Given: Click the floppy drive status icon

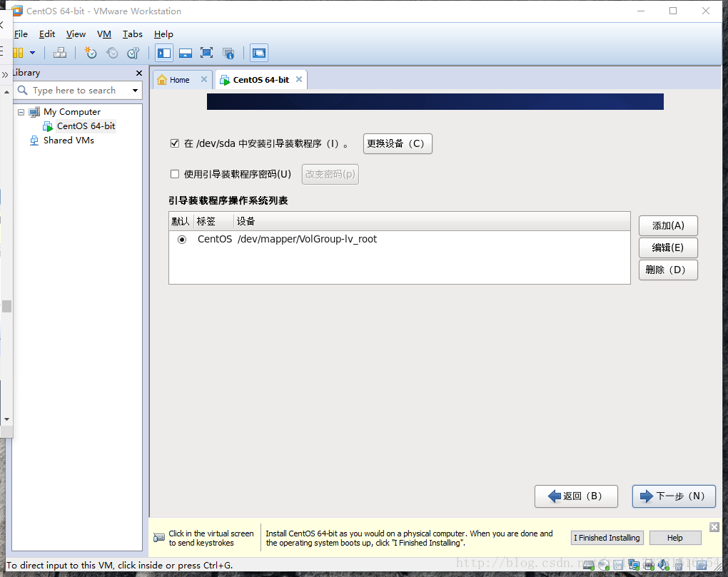Looking at the screenshot, I should [x=618, y=565].
